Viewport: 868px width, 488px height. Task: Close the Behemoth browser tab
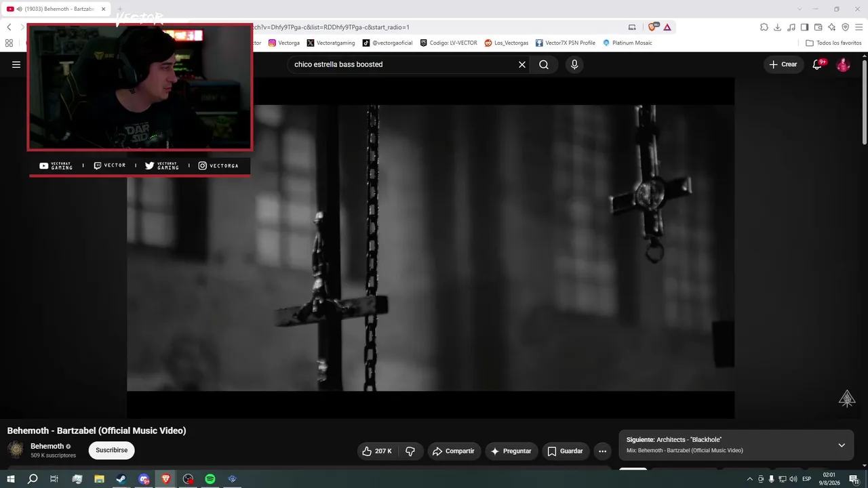(103, 9)
